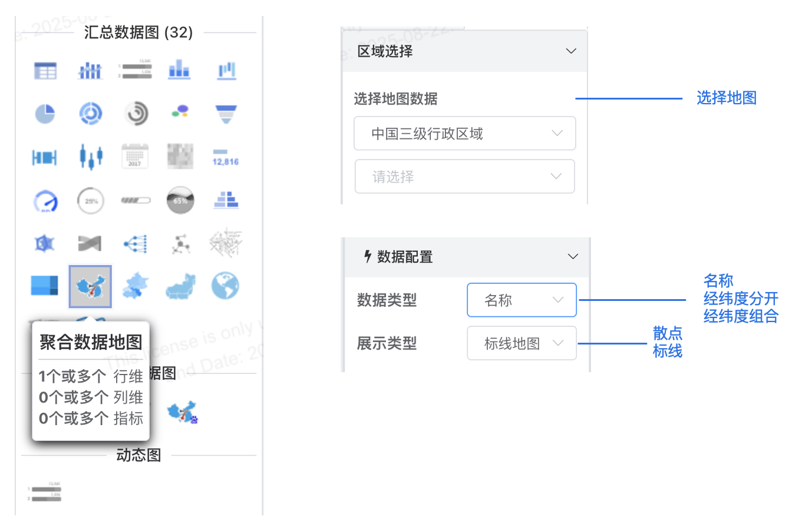Collapse the 数据配置 section

573,256
